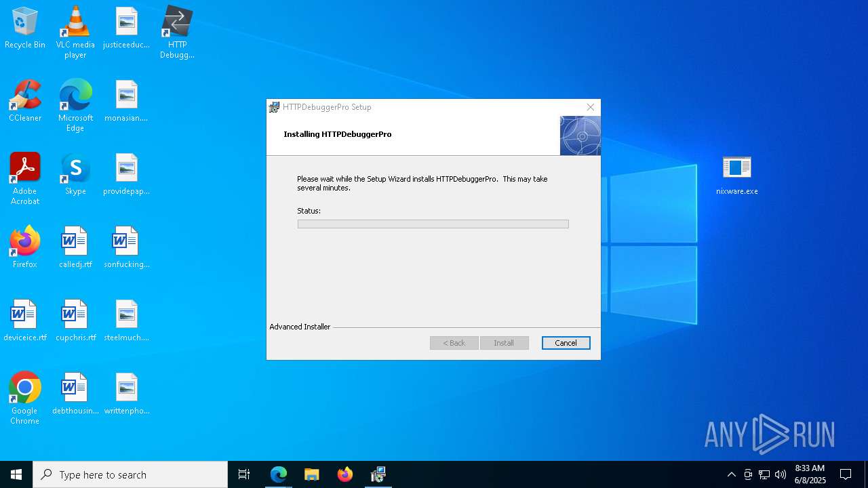Screen dimensions: 868x488
Task: Open Firefox desktop shortcut
Action: (x=25, y=247)
